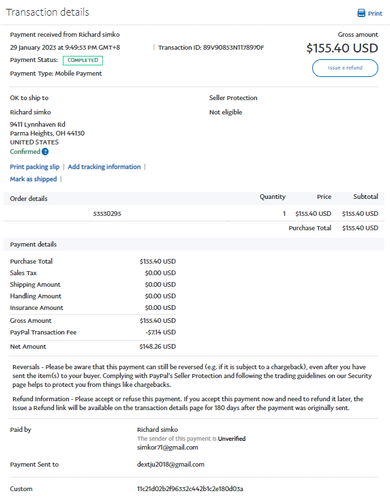Click the order item number 53530295
This screenshot has width=390, height=500.
coord(107,214)
